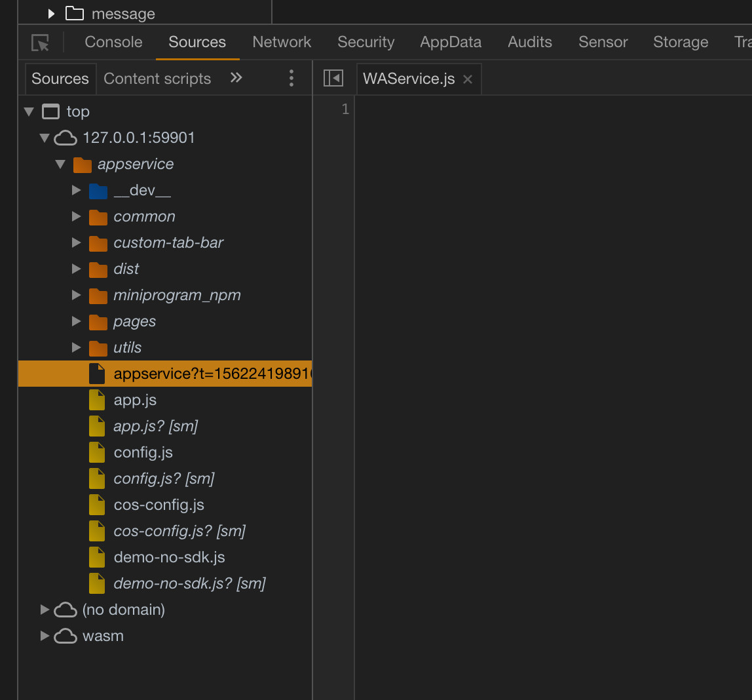Click the utils folder icon
752x700 pixels.
pos(98,348)
